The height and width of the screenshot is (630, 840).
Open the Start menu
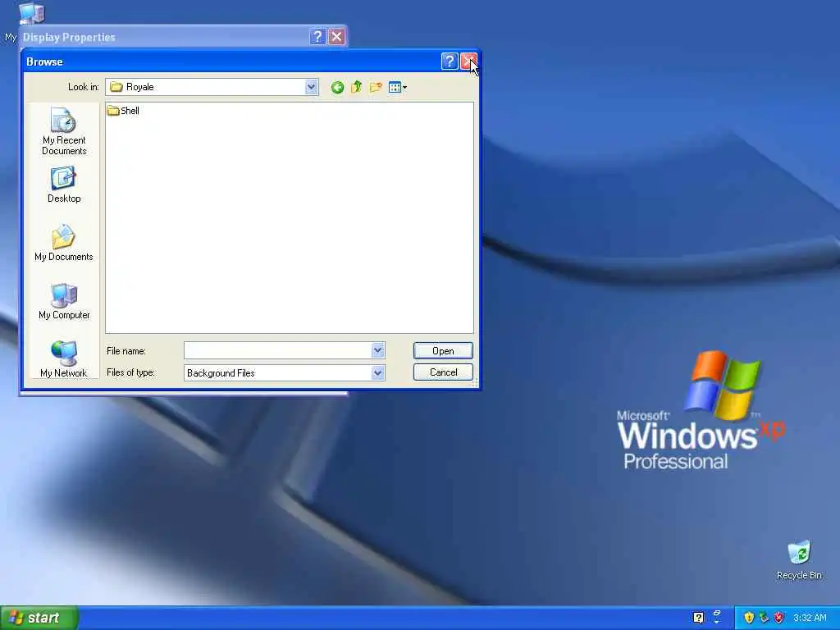[x=39, y=618]
